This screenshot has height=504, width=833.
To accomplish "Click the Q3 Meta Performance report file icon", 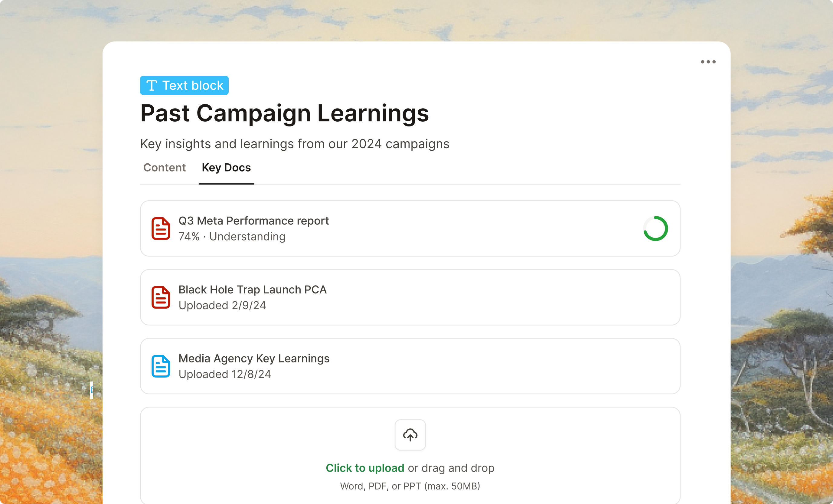I will (x=161, y=228).
